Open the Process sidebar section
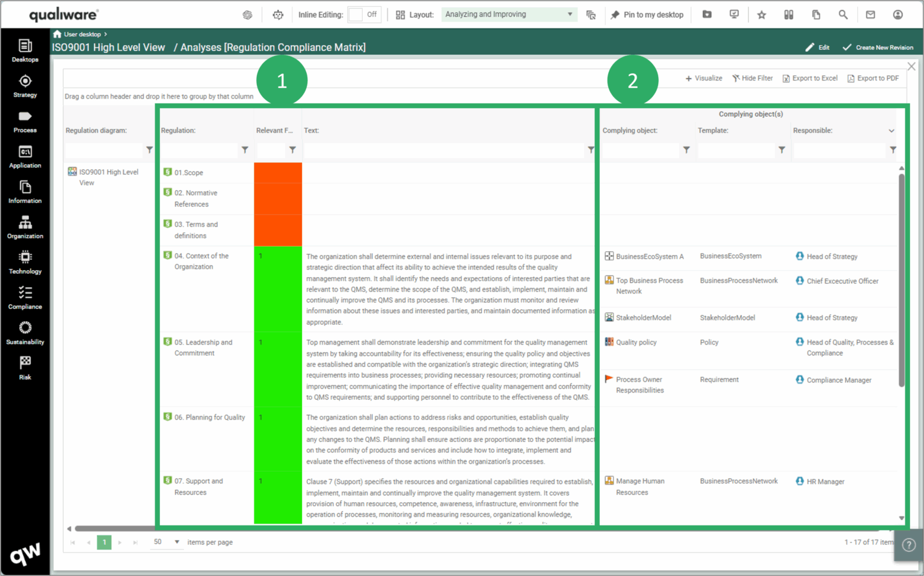This screenshot has width=924, height=576. [25, 121]
